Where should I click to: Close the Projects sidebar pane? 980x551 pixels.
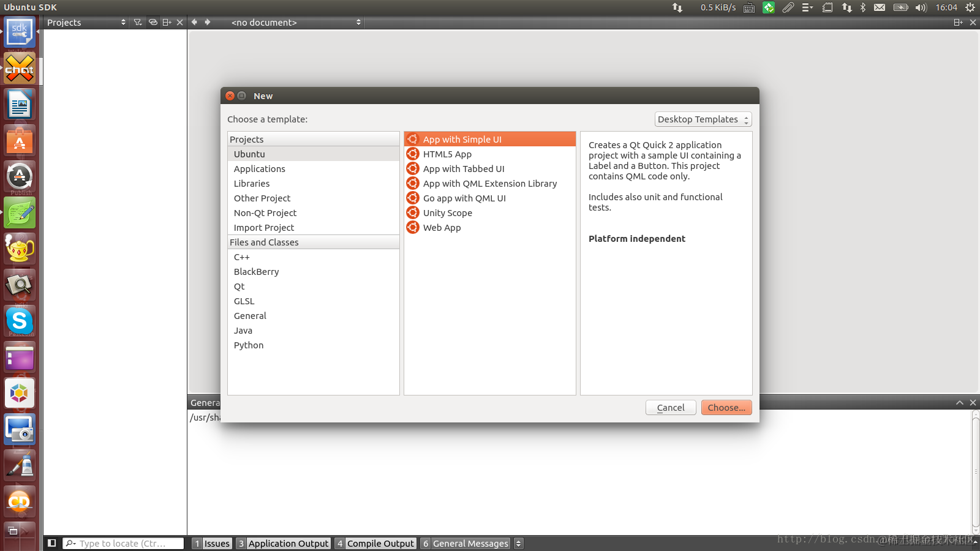[179, 22]
